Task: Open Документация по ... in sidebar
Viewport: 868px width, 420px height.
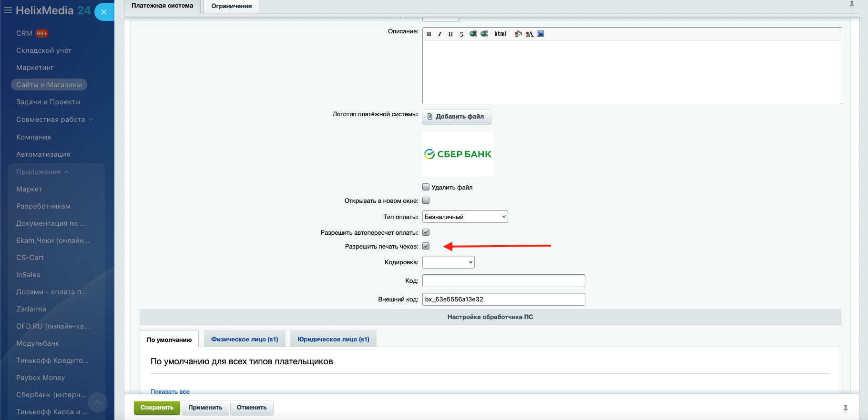Action: [x=51, y=223]
